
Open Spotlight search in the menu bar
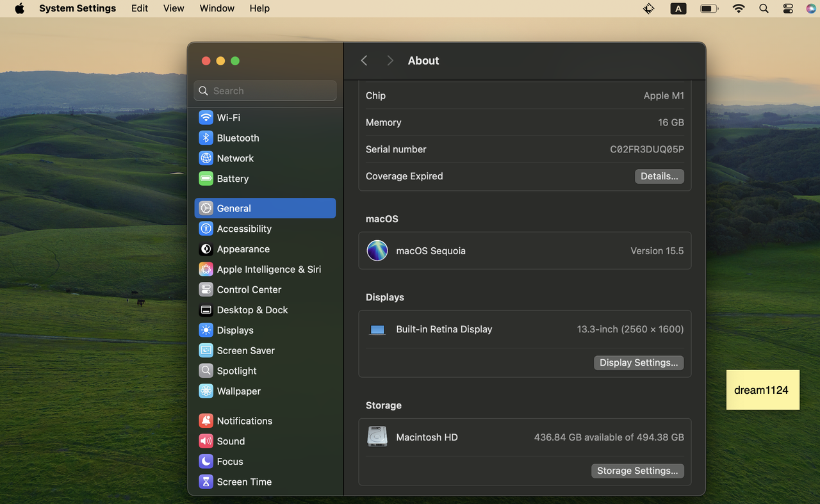click(764, 8)
